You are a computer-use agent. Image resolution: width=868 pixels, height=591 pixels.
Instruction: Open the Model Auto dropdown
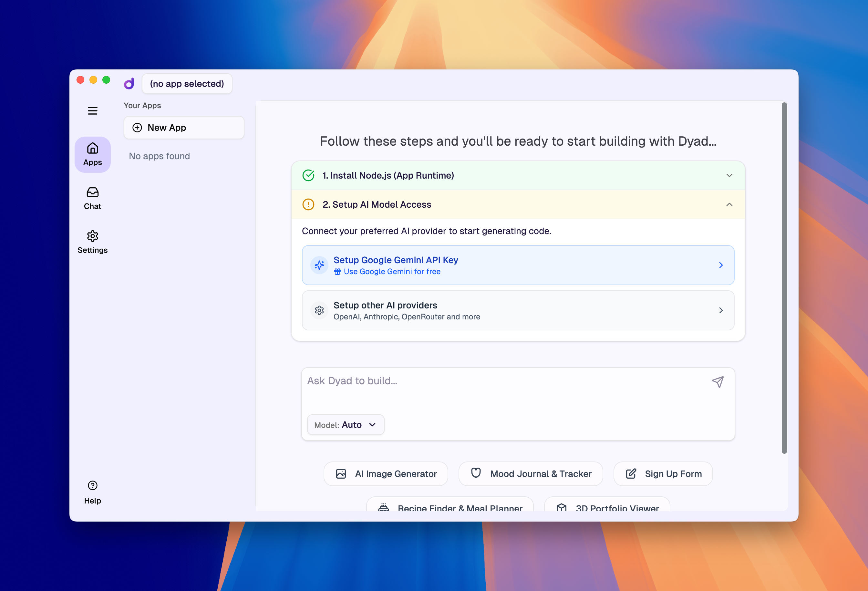coord(346,424)
